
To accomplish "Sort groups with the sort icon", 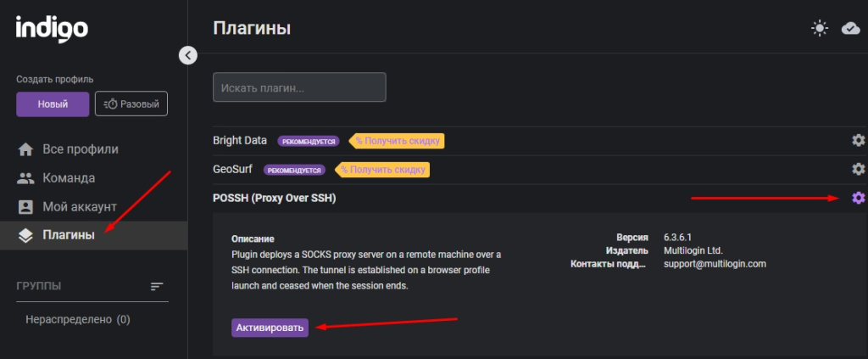I will tap(157, 286).
